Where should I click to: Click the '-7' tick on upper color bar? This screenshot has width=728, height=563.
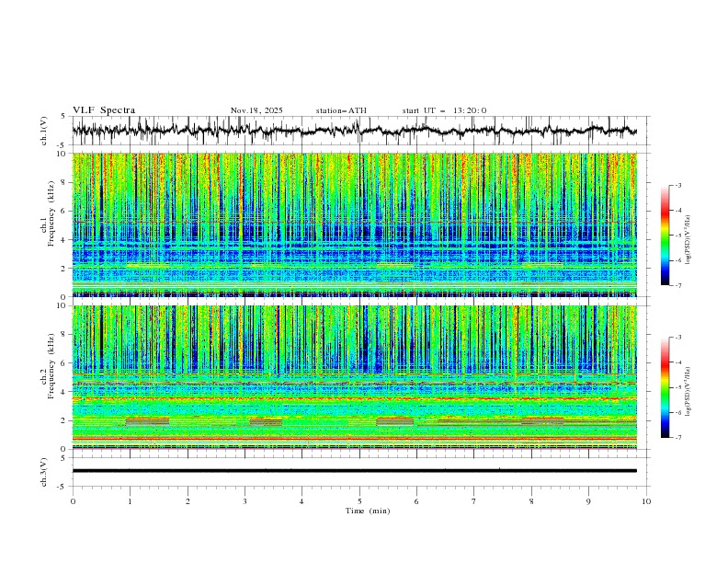(x=677, y=285)
